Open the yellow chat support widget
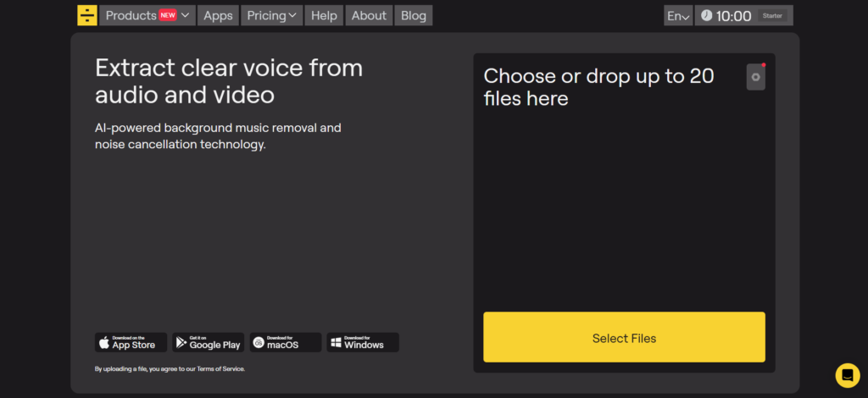868x398 pixels. [x=847, y=374]
